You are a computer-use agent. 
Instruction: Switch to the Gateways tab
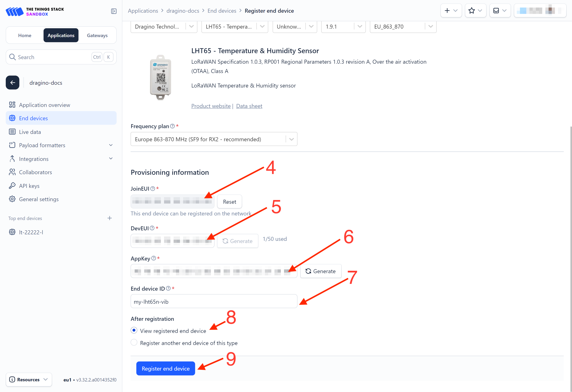(97, 35)
